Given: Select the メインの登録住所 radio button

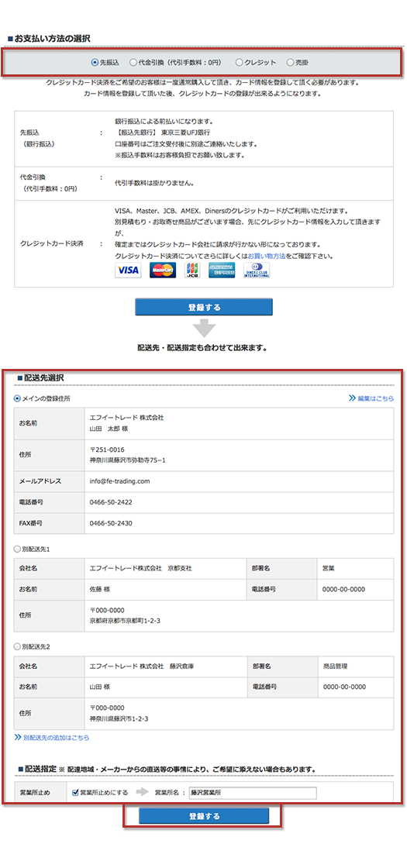Looking at the screenshot, I should point(17,398).
